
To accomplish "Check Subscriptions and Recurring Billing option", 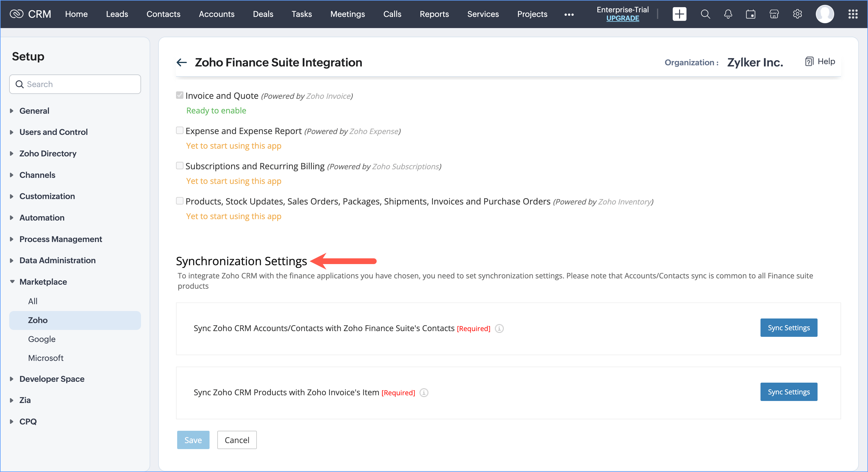I will (180, 166).
